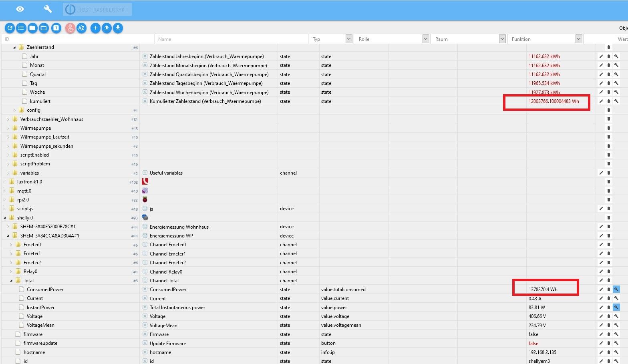Open custom settings wrench for kumuliert row

[616, 101]
